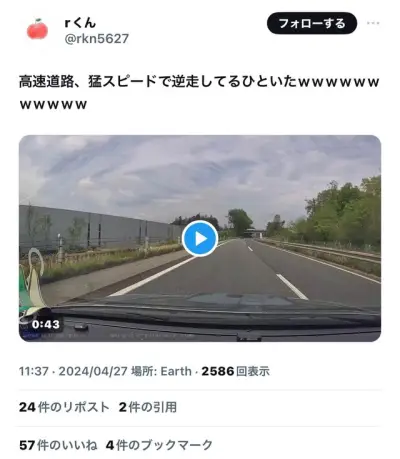Screen dimensions: 400x459
Task: Click the 2024/04/27 date
Action: pyautogui.click(x=93, y=371)
